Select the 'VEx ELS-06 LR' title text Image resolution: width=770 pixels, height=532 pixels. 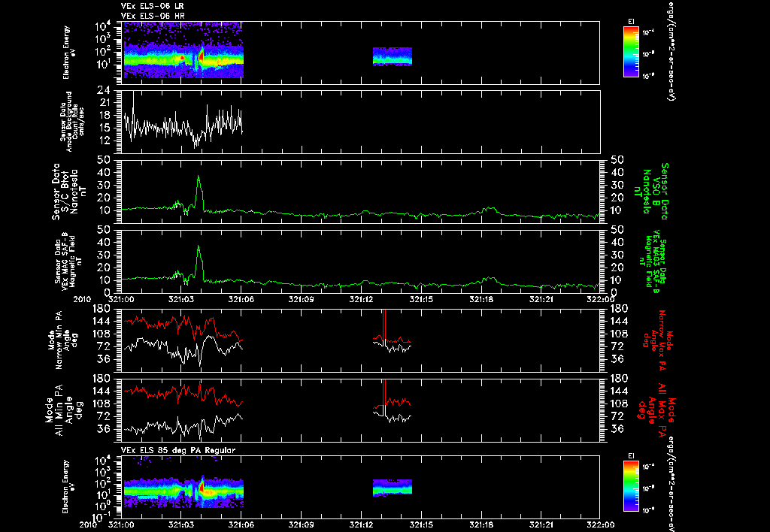point(152,6)
